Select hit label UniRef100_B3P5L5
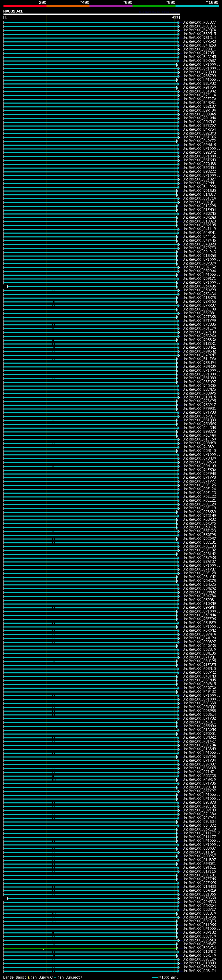Screen dimensions: 222x980 (x=199, y=34)
